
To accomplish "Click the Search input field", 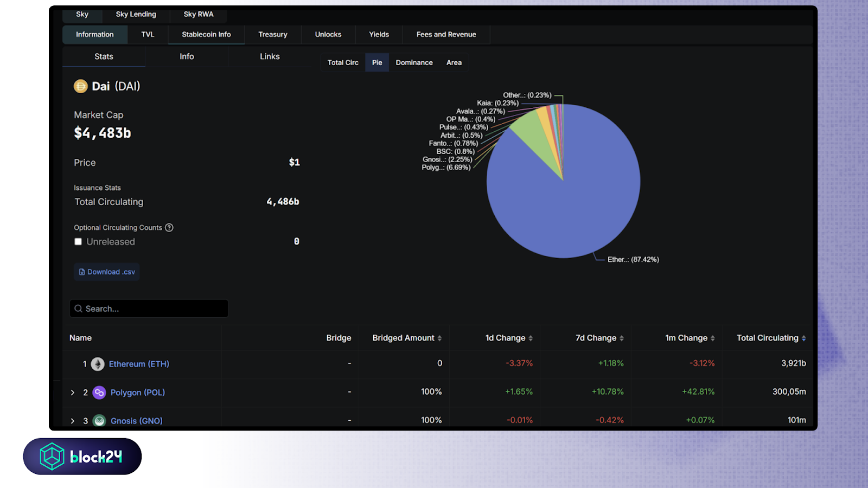I will [x=149, y=309].
